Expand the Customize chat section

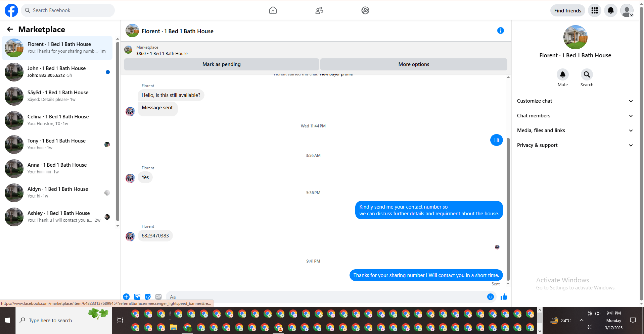(x=575, y=101)
